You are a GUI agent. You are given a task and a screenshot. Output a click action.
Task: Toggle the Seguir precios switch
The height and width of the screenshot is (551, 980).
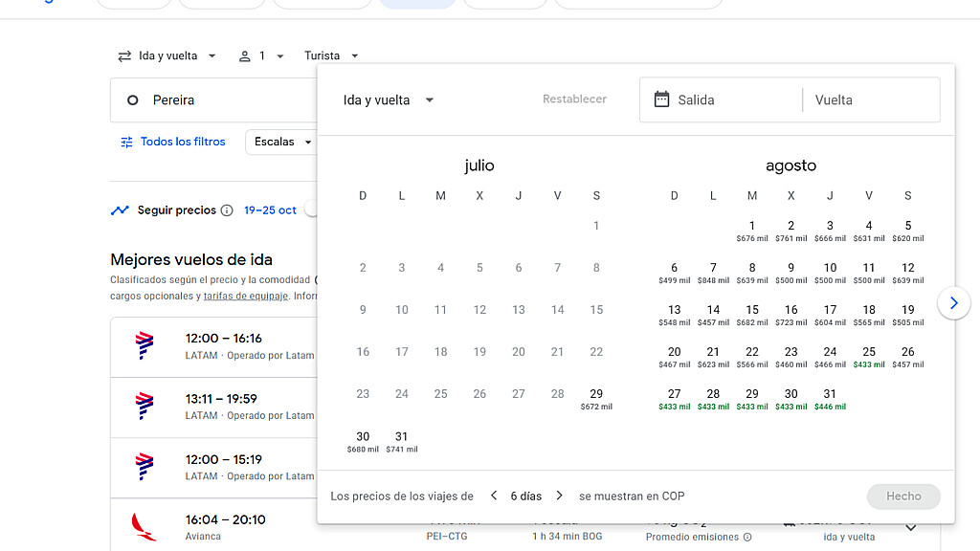pyautogui.click(x=311, y=210)
